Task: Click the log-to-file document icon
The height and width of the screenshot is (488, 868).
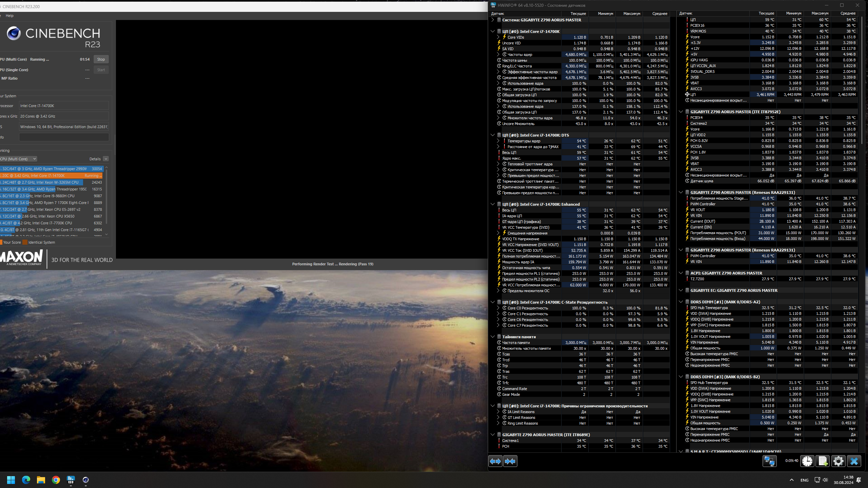Action: (823, 461)
